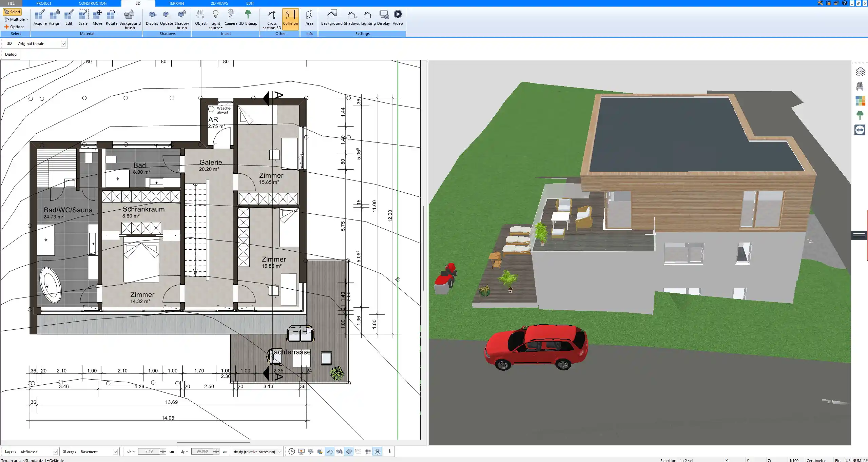Enable the Select mode button
The width and height of the screenshot is (868, 462).
[x=13, y=11]
